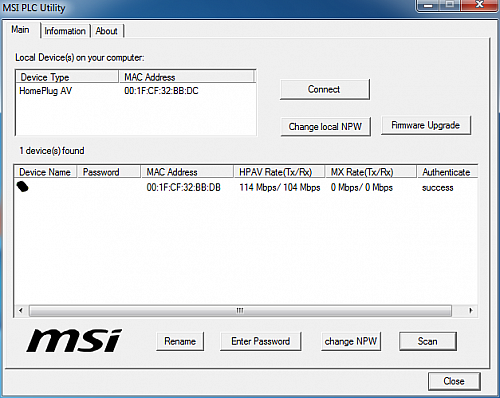Select device icon in found devices list
Screen dimensions: 500x398
pos(23,187)
